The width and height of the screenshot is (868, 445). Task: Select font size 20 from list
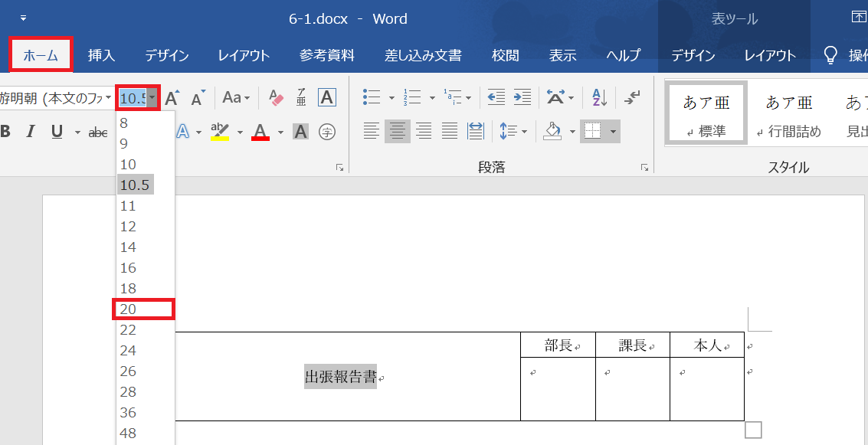pos(143,309)
